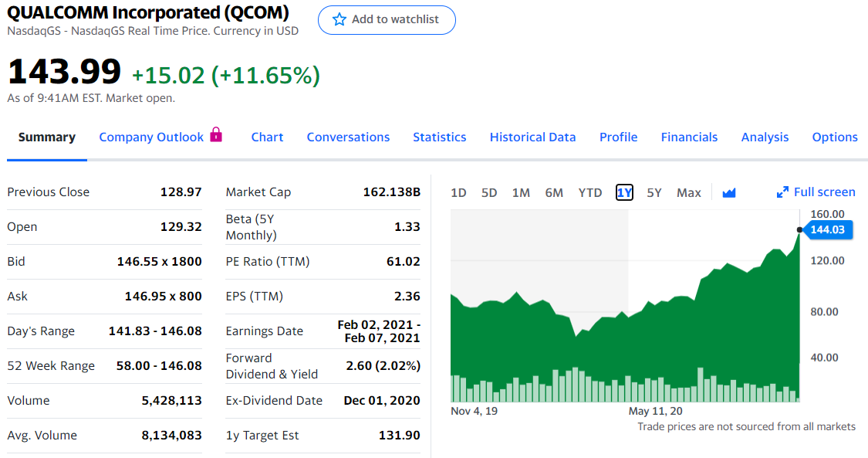The image size is (868, 458).
Task: Click the current price 143.99
Action: pos(64,71)
